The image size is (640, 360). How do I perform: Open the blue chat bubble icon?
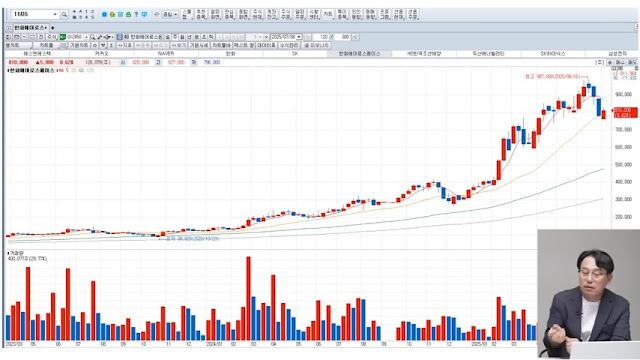click(x=144, y=14)
